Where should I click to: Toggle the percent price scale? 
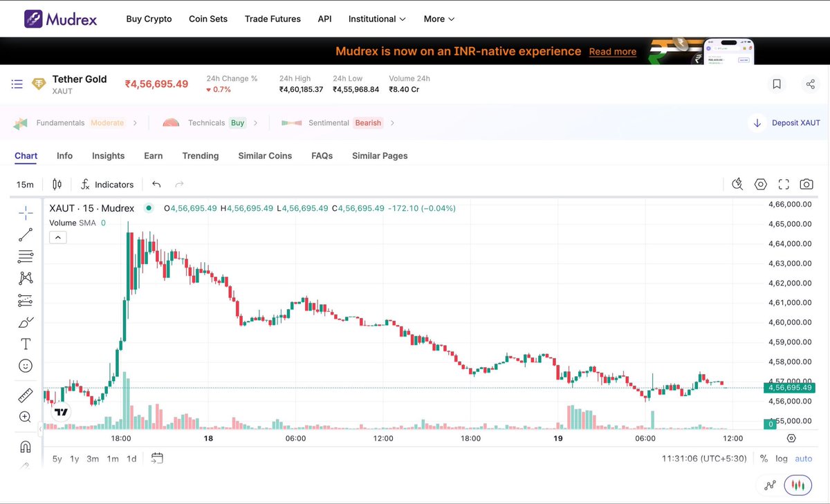tap(764, 458)
